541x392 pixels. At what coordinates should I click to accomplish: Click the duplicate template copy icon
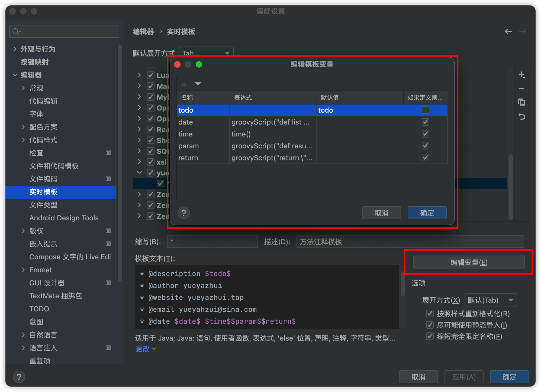click(x=521, y=102)
